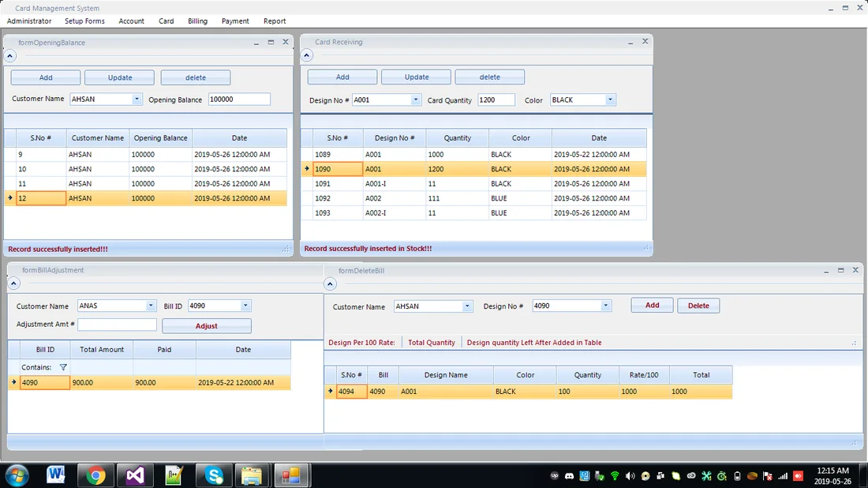868x488 pixels.
Task: Open Google Chrome from the taskbar
Action: click(95, 475)
